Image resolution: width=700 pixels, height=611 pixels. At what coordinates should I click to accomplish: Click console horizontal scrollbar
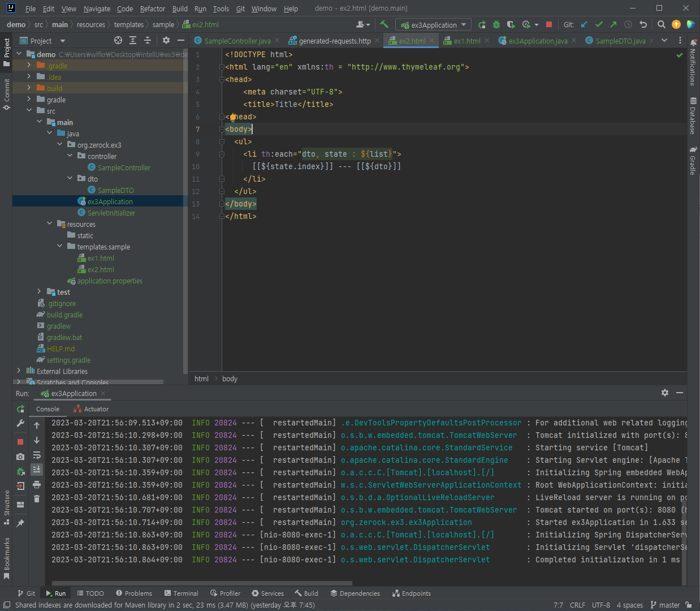click(x=202, y=583)
